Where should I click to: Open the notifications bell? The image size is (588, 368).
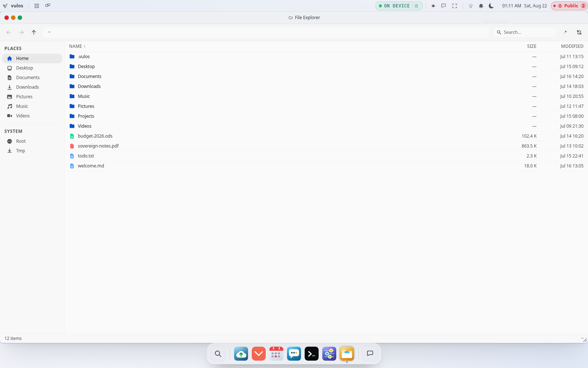click(481, 6)
